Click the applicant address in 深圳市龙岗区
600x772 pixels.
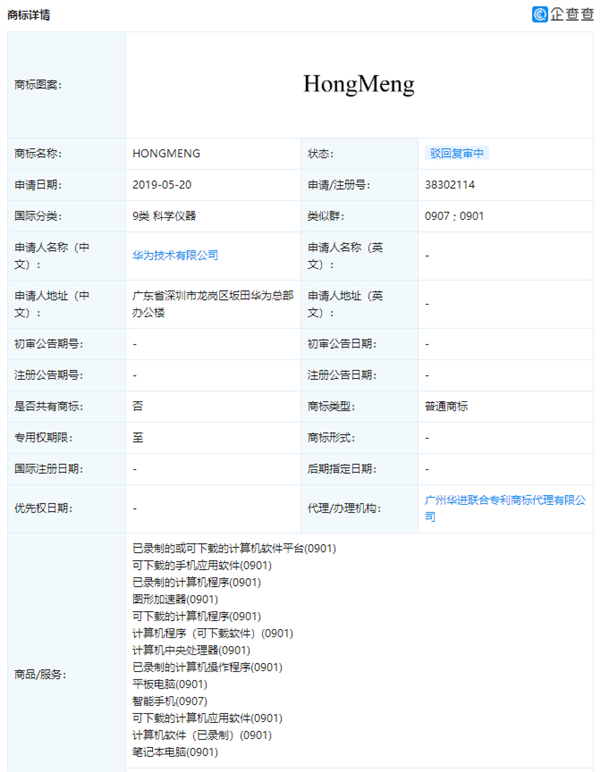point(213,303)
